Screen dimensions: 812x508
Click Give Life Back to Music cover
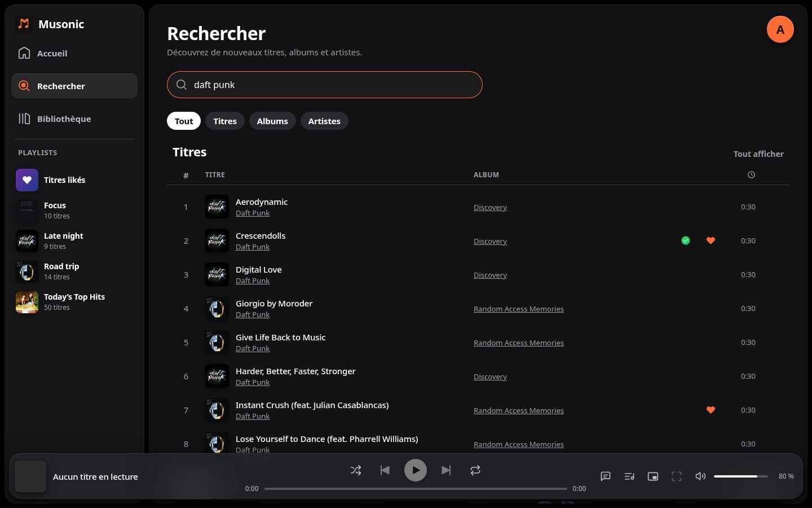(x=217, y=342)
